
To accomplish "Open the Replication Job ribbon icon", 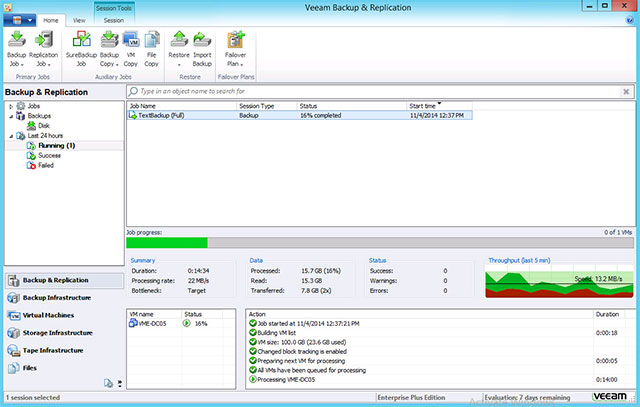I will [x=44, y=42].
